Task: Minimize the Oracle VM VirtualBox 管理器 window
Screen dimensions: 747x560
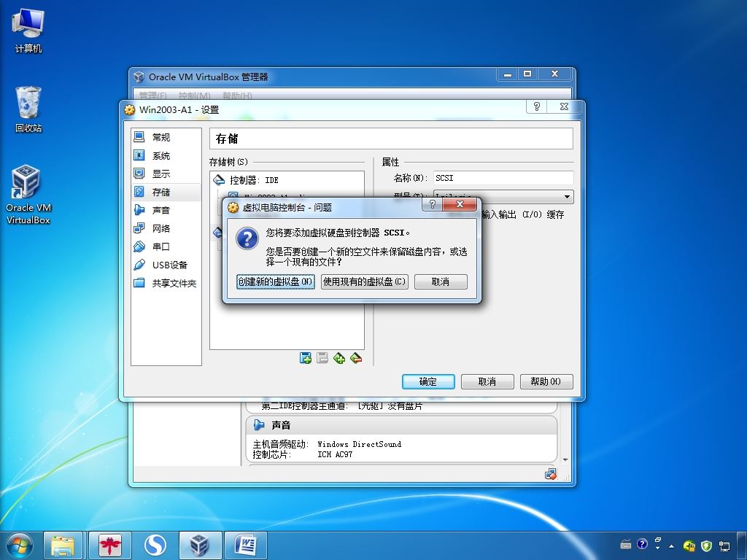Action: (x=508, y=74)
